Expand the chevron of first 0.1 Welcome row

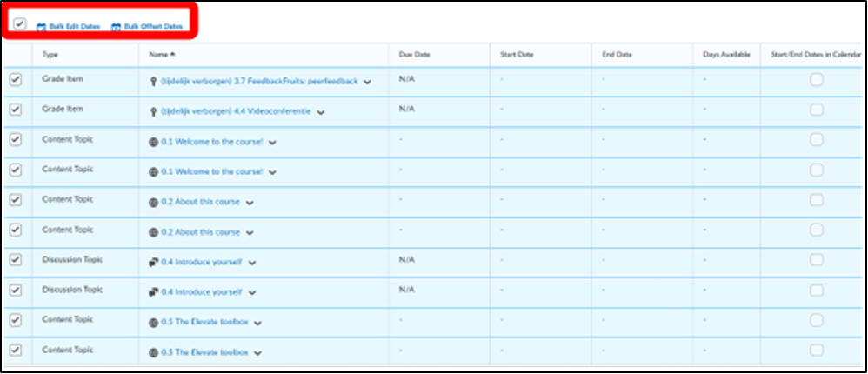[272, 143]
